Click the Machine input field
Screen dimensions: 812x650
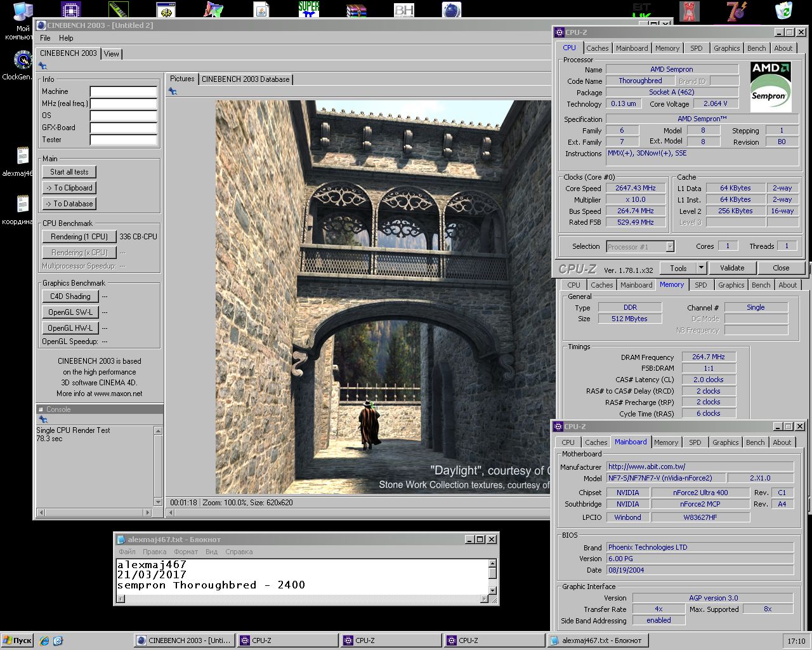coord(123,92)
